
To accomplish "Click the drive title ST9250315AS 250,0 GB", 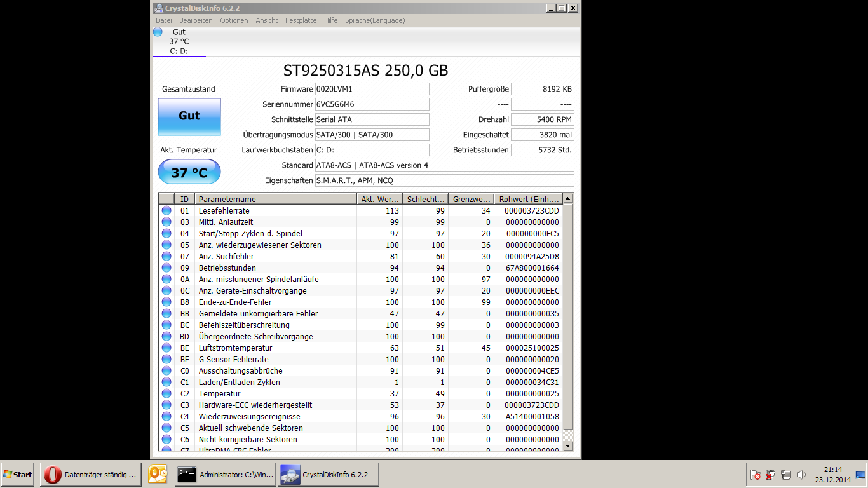I will click(x=365, y=71).
